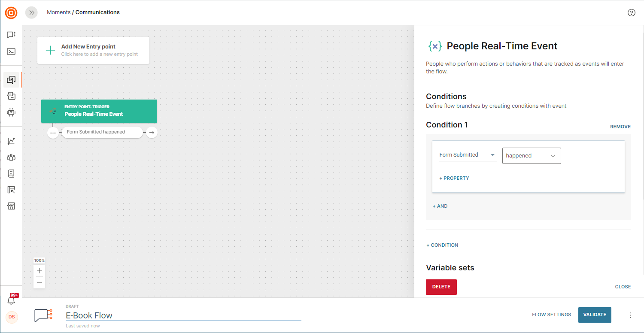Click the bot (Answers) icon in sidebar
Viewport: 644px width, 333px height.
(x=11, y=112)
